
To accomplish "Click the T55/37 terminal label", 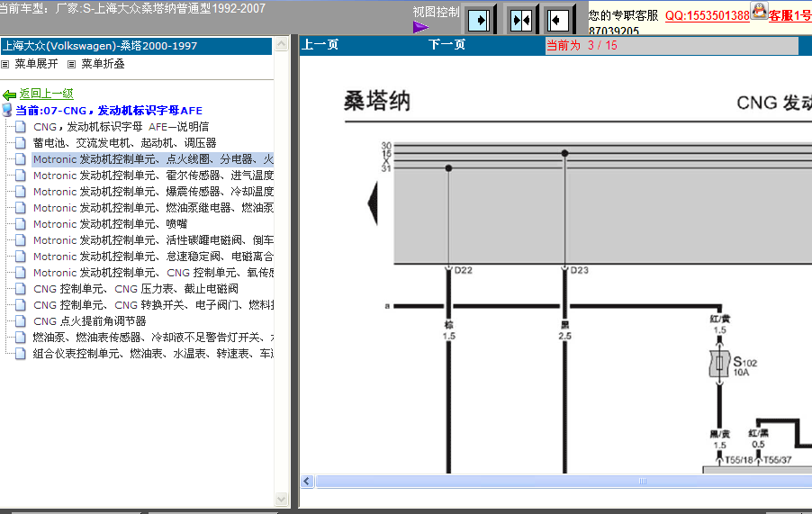I will 778,460.
